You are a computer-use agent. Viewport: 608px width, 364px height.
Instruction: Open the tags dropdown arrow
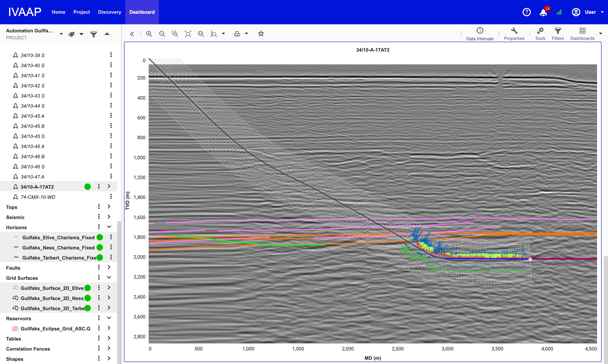81,34
